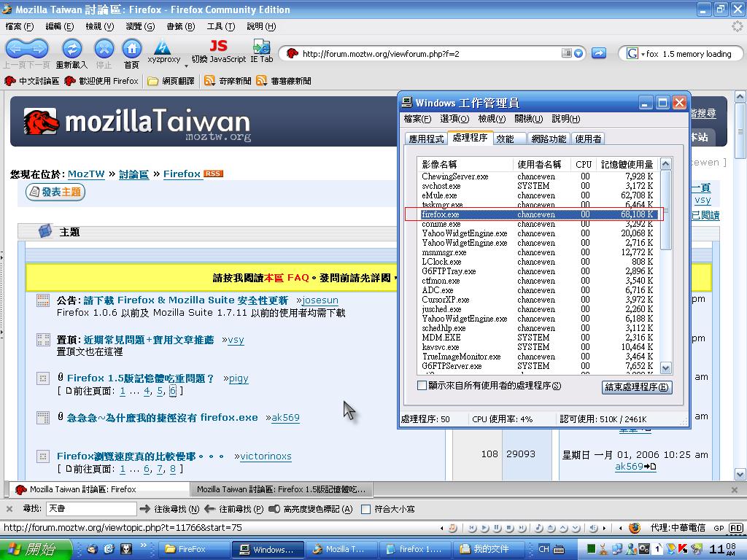The height and width of the screenshot is (560, 747).
Task: Toggle JavaScript with the JS icon
Action: tap(218, 47)
